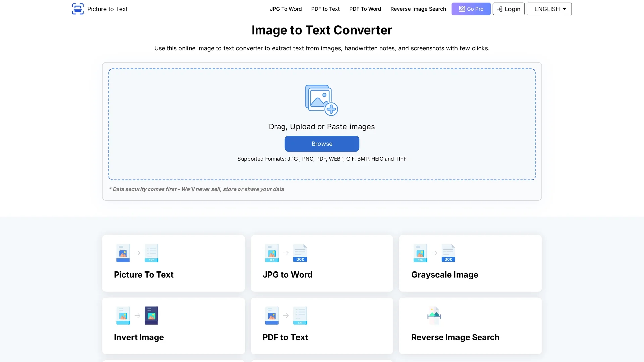Click the JPG file icon on the JPG to Word card
644x362 pixels.
point(272,253)
